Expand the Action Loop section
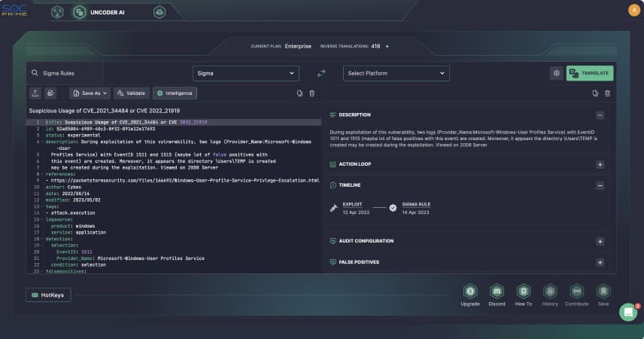 [x=600, y=164]
